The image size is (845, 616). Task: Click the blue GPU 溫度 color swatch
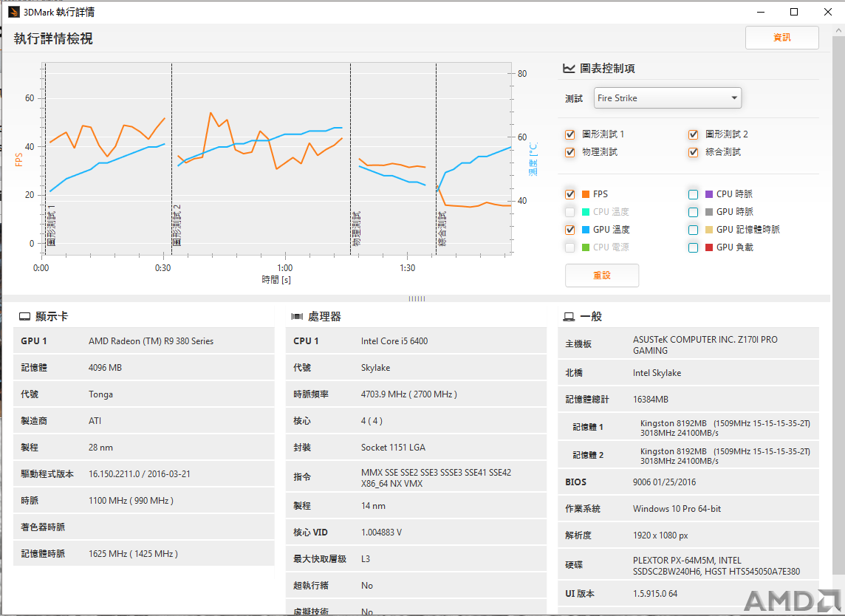[586, 230]
